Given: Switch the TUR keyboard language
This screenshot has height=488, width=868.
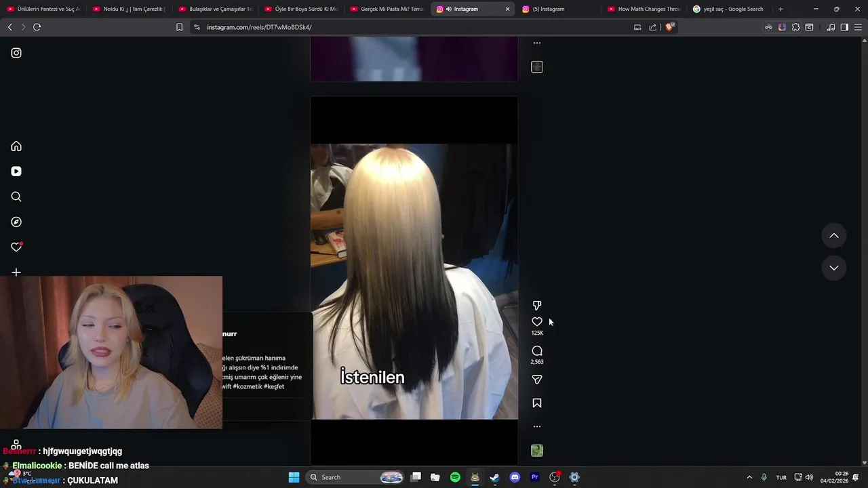Looking at the screenshot, I should (x=781, y=477).
